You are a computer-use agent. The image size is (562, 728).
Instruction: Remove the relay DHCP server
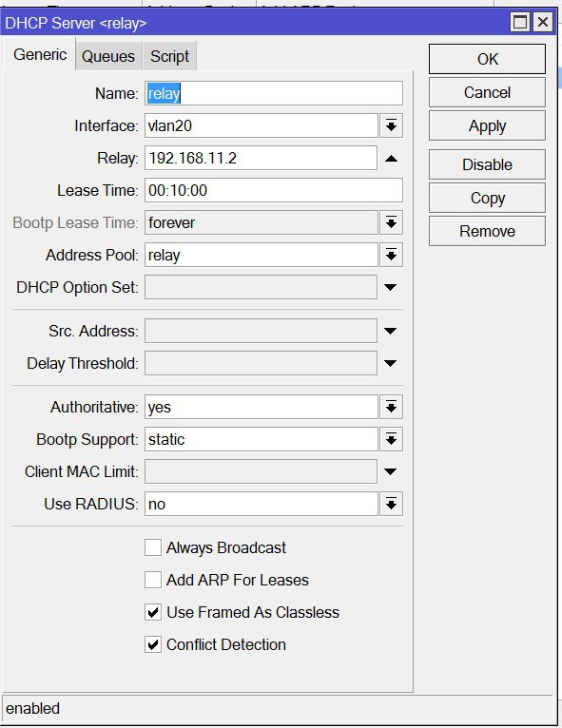(487, 231)
